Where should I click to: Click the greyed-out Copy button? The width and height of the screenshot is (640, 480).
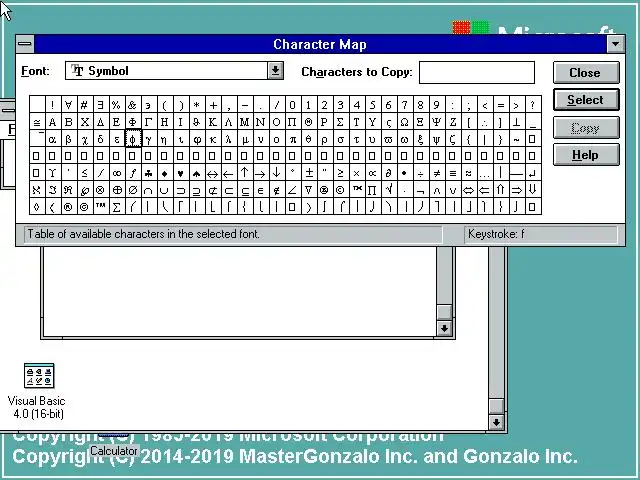[586, 128]
